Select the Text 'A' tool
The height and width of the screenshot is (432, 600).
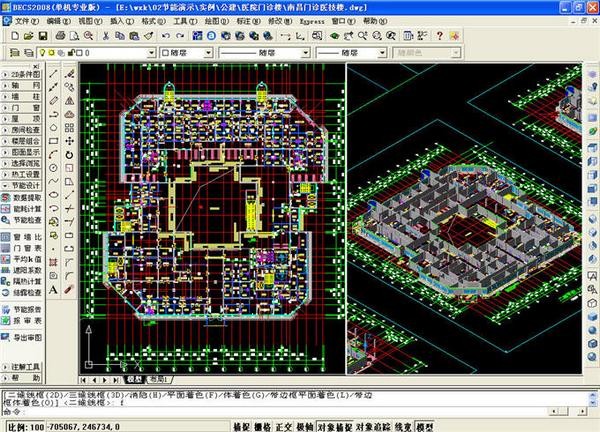(x=54, y=289)
